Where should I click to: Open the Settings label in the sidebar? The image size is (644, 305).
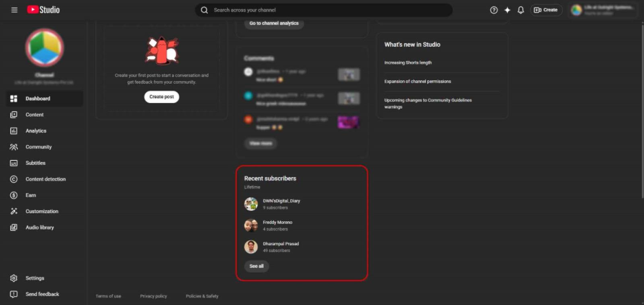click(35, 278)
